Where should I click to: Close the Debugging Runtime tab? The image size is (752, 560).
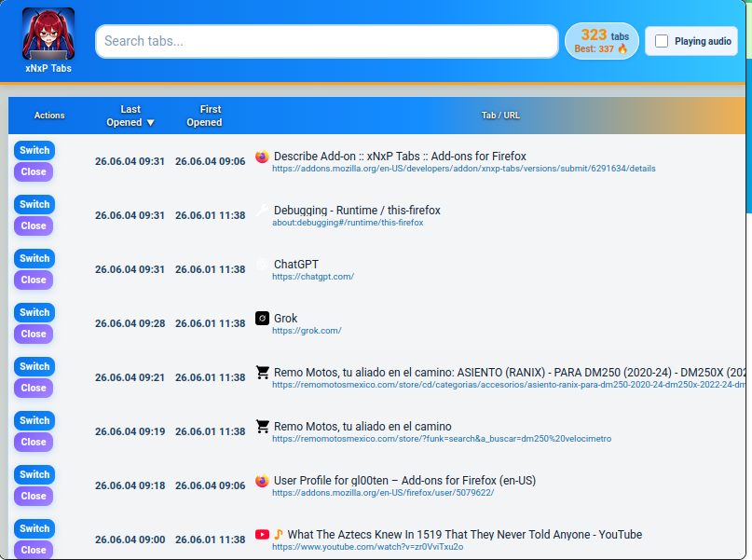[34, 225]
